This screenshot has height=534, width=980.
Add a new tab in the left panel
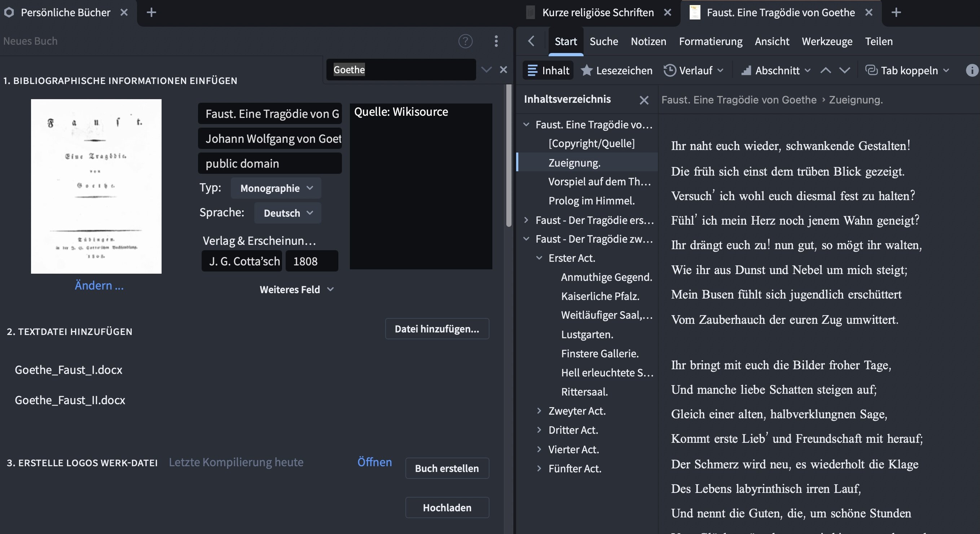151,13
